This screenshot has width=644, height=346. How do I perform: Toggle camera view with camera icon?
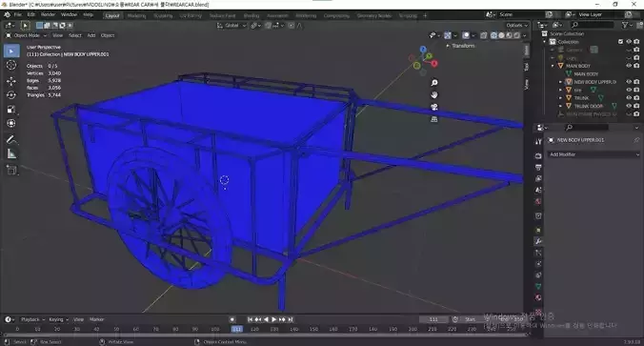(x=434, y=108)
